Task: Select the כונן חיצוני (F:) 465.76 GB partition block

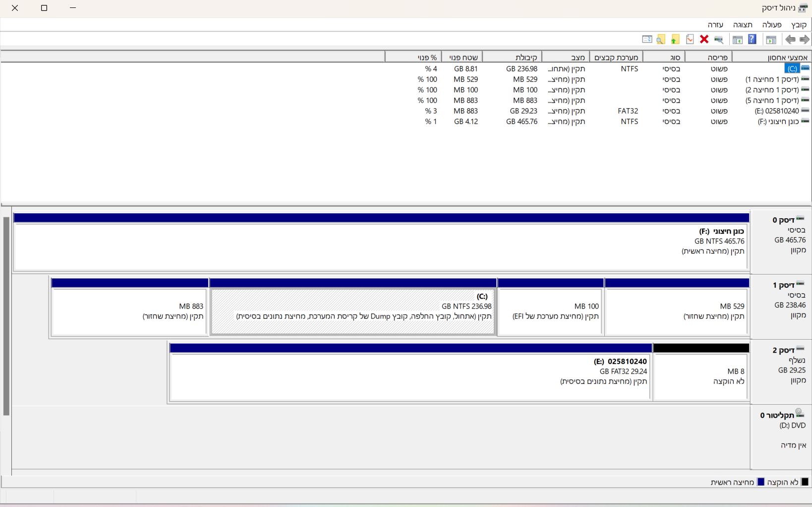Action: click(x=381, y=242)
